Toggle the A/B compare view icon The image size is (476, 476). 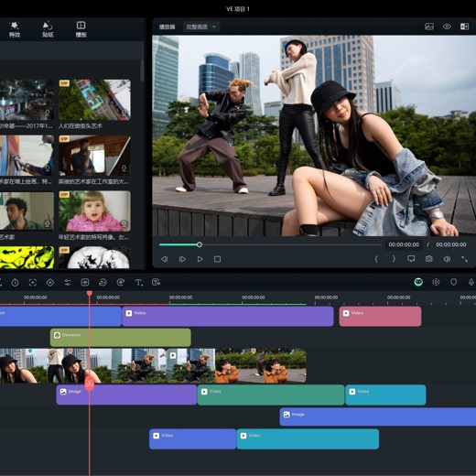tap(464, 27)
